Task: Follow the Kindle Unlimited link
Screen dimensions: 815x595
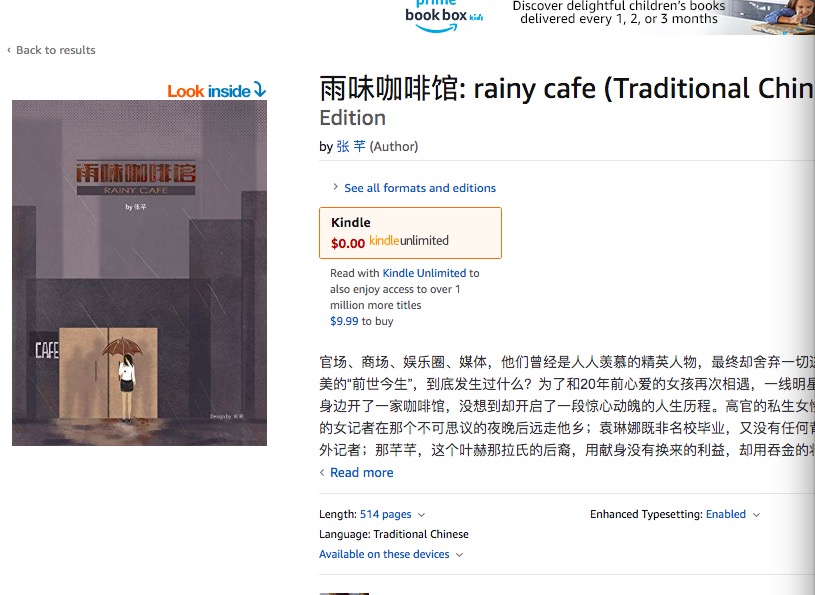Action: [424, 273]
